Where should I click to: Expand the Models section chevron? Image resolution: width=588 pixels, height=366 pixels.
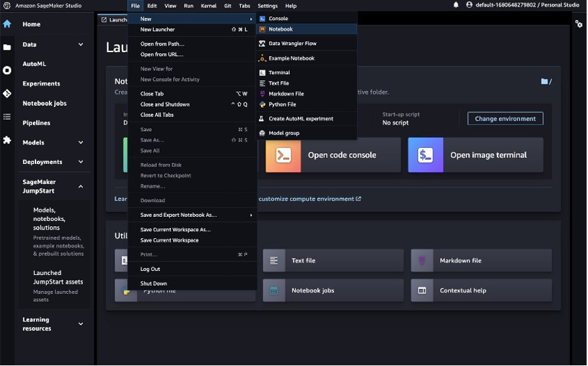(x=81, y=143)
